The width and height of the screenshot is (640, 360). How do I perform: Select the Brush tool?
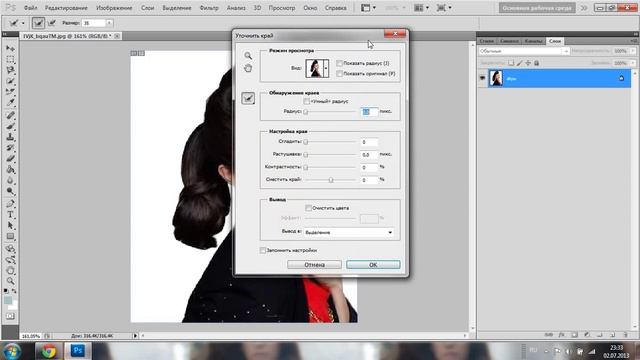click(10, 126)
